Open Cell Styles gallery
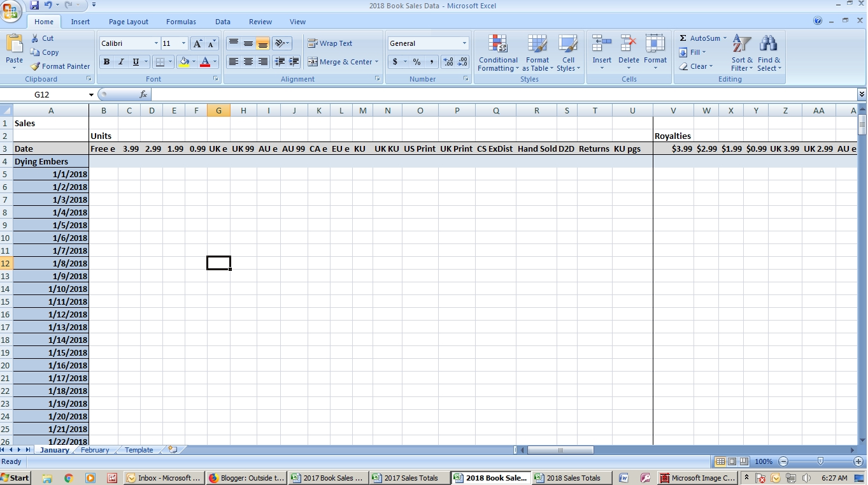Viewport: 868px width, 485px height. (568, 53)
